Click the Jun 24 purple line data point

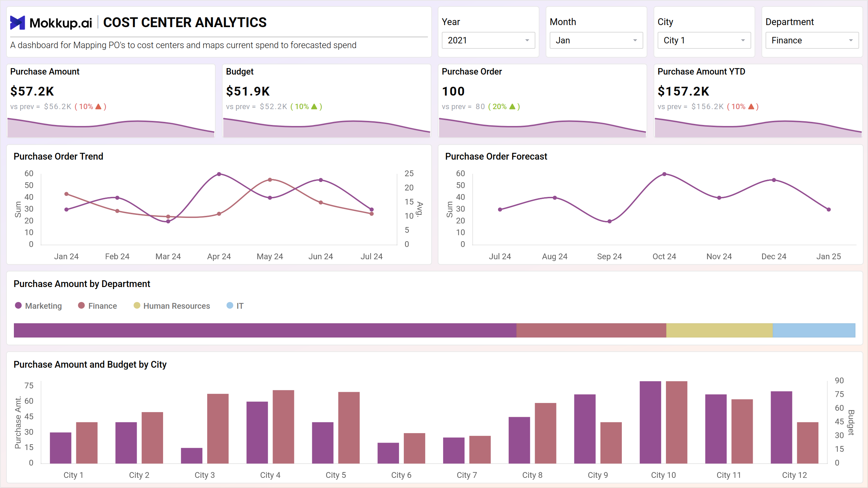tap(321, 180)
